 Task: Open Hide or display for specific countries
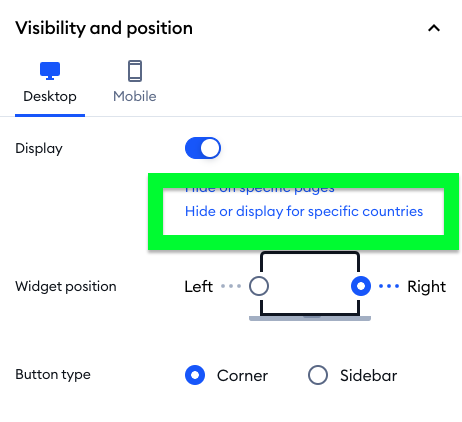pos(304,211)
